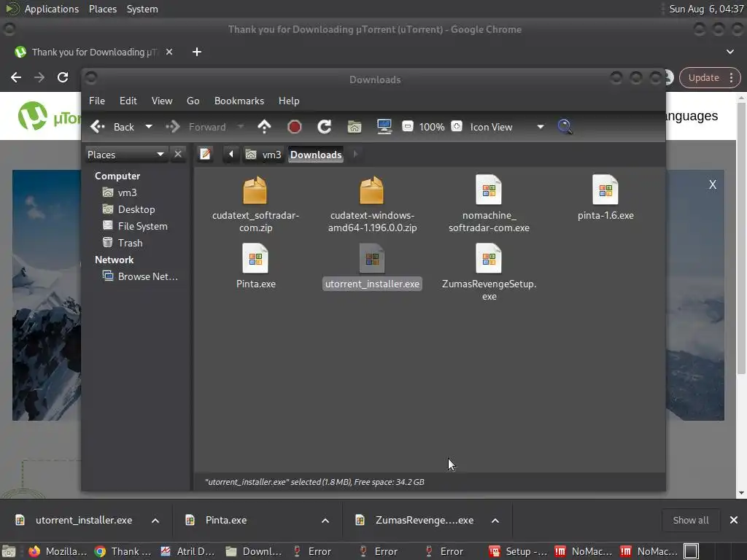The width and height of the screenshot is (747, 560).
Task: Close the web page banner with X
Action: pyautogui.click(x=713, y=184)
